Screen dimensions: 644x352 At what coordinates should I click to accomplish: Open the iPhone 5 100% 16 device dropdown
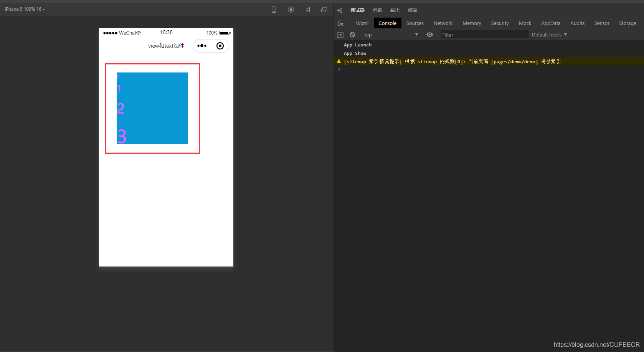[25, 9]
